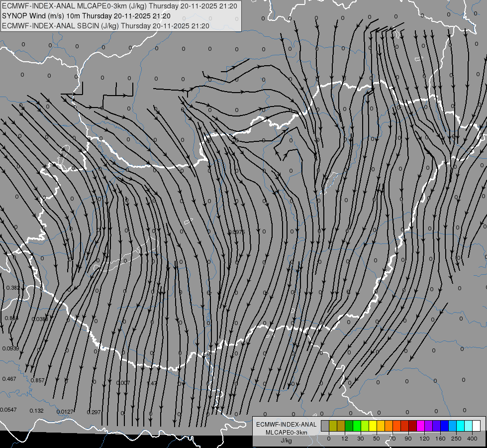This screenshot has width=487, height=448.
Task: Click the bright green legend swatch
Action: click(x=357, y=426)
